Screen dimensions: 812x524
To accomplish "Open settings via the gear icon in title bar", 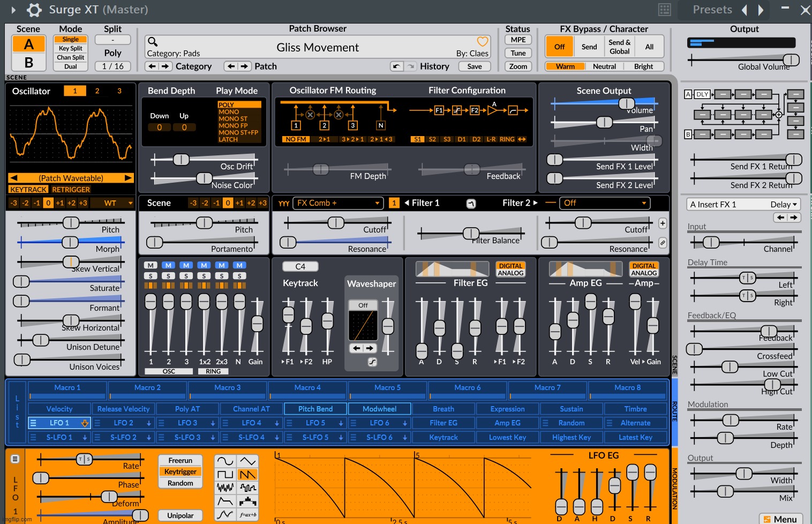I will [34, 10].
